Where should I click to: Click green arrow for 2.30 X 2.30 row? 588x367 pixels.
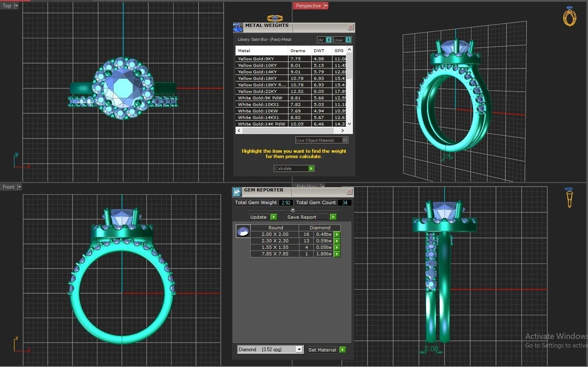(337, 241)
